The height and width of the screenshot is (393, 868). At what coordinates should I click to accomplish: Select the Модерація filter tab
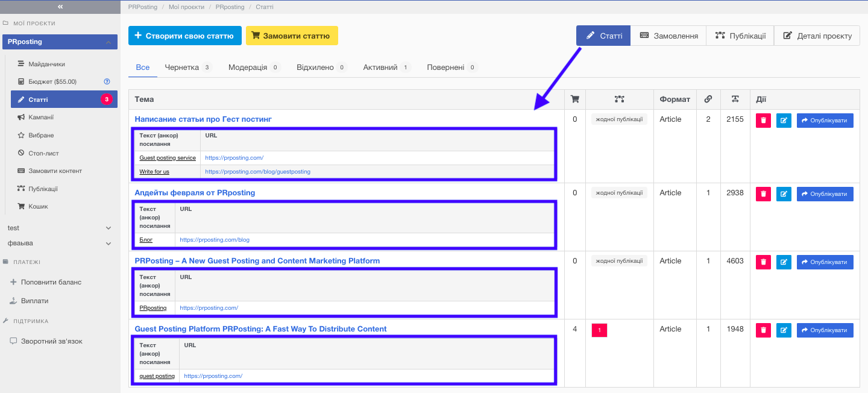(x=254, y=68)
